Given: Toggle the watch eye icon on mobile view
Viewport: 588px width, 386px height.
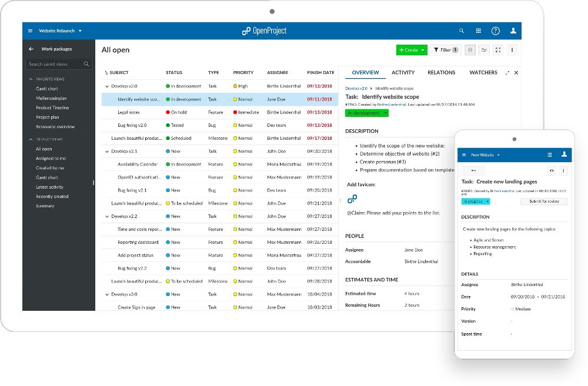Looking at the screenshot, I should pos(552,170).
